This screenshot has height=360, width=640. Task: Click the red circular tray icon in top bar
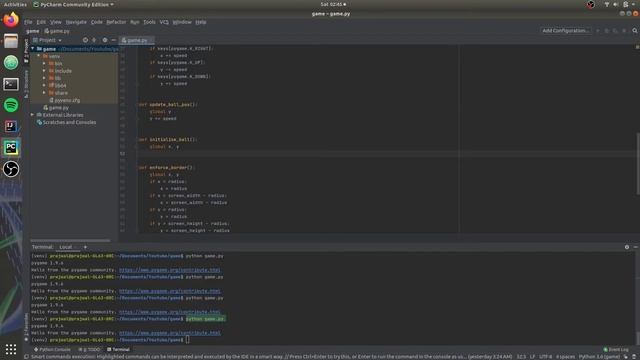[x=591, y=4]
